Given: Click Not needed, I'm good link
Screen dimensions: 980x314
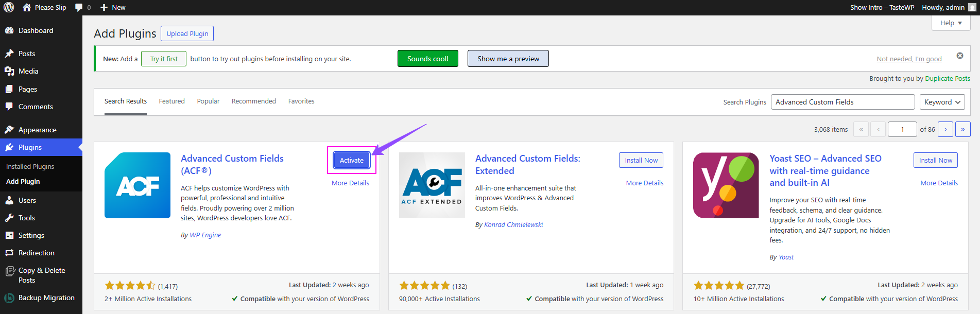Looking at the screenshot, I should point(909,59).
